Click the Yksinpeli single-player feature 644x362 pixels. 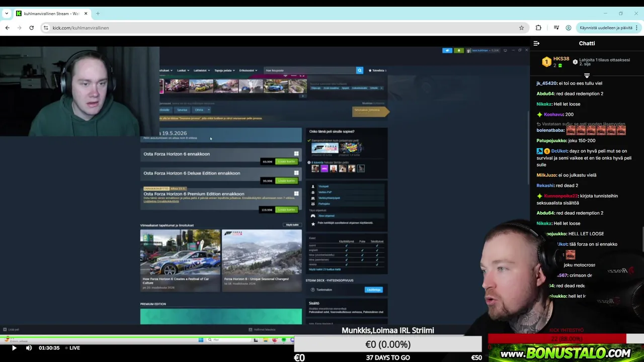pyautogui.click(x=324, y=187)
